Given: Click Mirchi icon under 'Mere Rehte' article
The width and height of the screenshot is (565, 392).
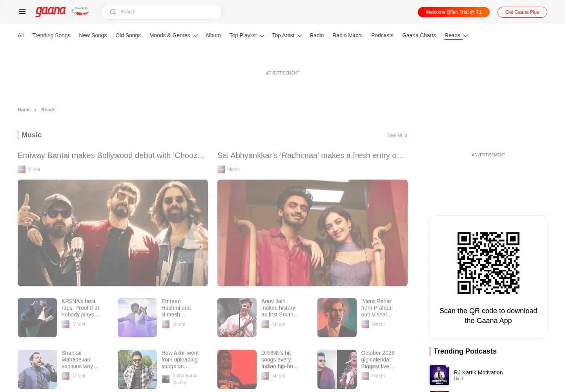Looking at the screenshot, I should click(x=365, y=324).
